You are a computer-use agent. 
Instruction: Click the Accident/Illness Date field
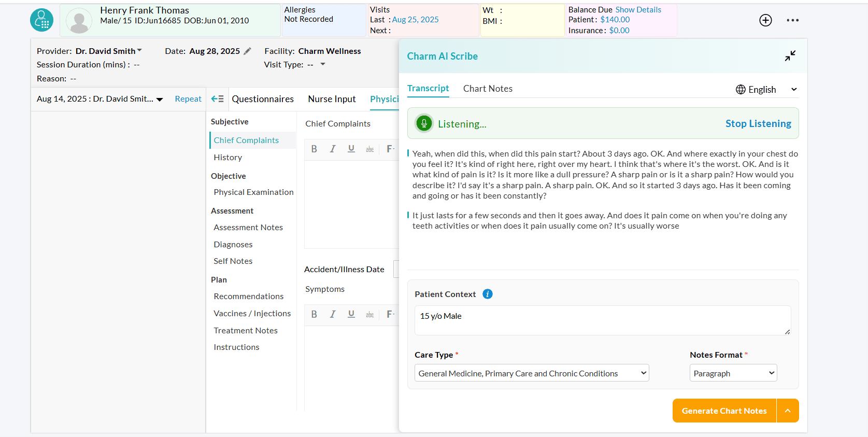pos(396,269)
